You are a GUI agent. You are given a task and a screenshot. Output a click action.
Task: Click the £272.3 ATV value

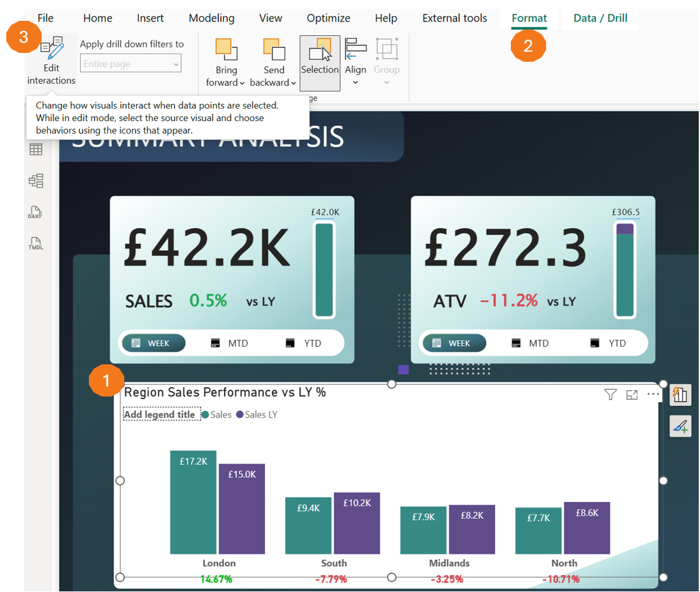[505, 247]
